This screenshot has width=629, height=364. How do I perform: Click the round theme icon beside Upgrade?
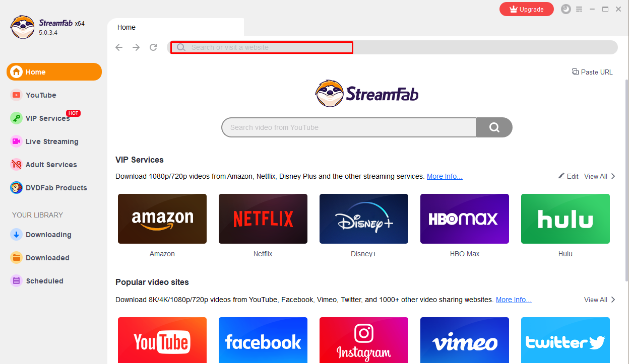pos(566,9)
